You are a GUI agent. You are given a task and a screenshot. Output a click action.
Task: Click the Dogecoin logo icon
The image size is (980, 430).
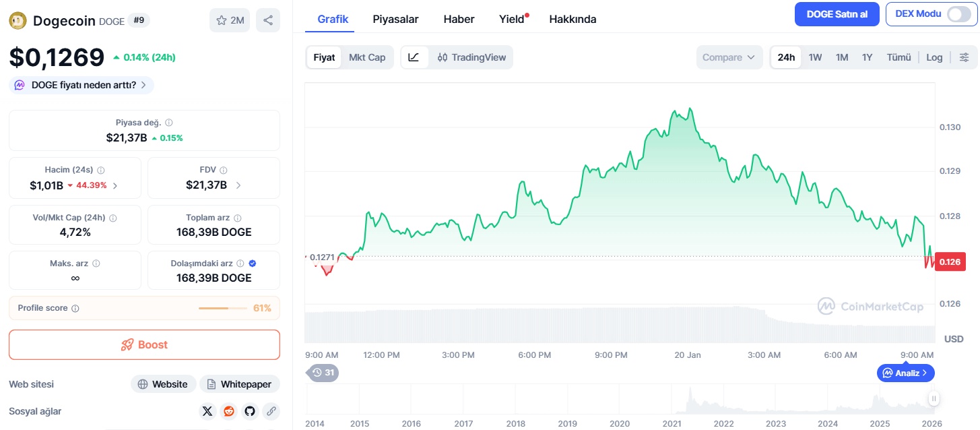pyautogui.click(x=18, y=21)
